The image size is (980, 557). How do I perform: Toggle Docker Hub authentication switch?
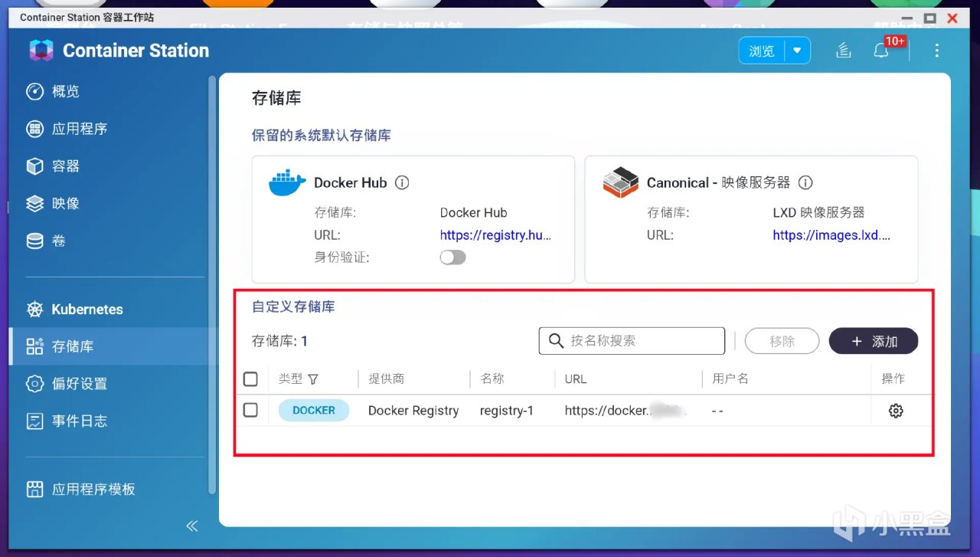tap(452, 257)
